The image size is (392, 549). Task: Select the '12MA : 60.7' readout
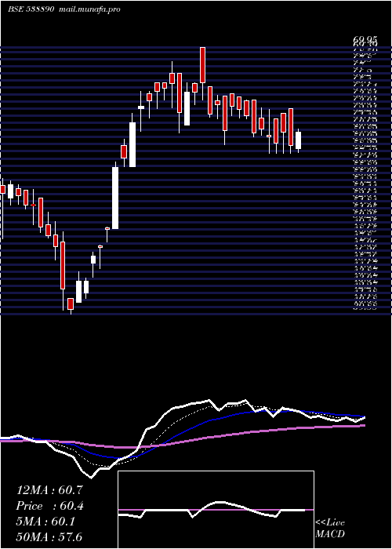click(49, 490)
